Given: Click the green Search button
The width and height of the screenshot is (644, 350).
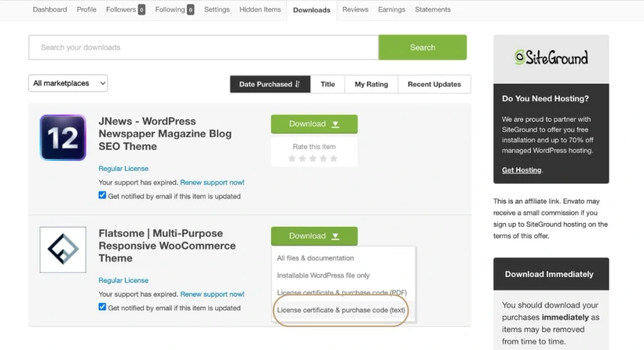Looking at the screenshot, I should click(x=423, y=47).
